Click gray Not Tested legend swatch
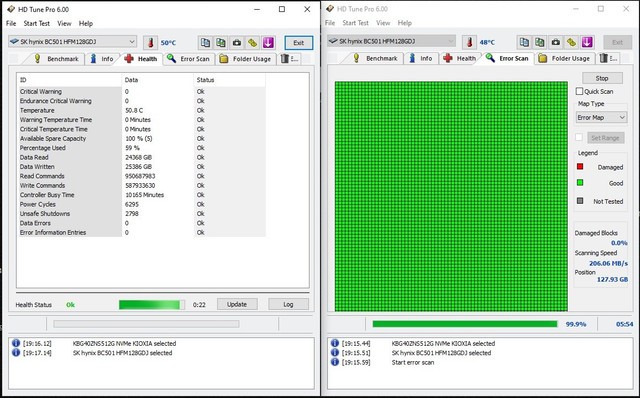Viewport: 640px width, 398px height. click(x=580, y=201)
